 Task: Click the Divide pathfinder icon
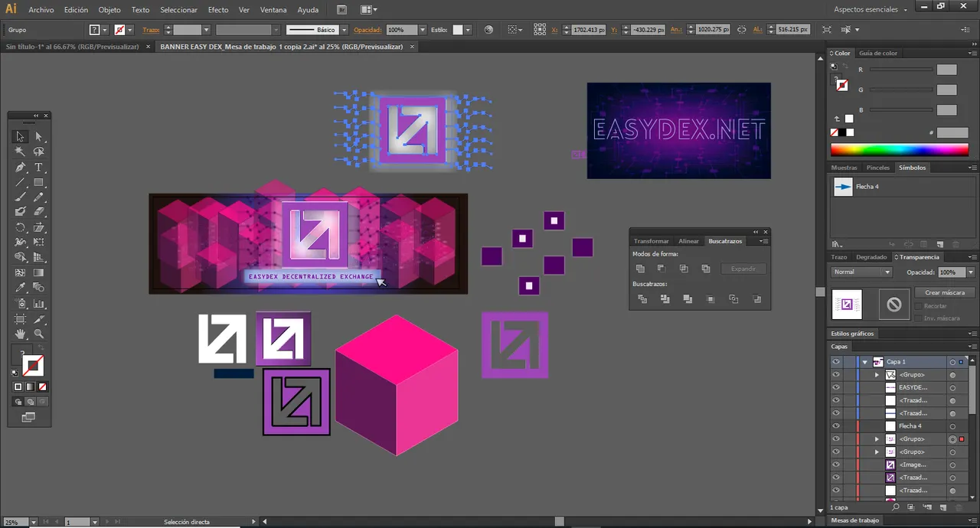point(642,299)
